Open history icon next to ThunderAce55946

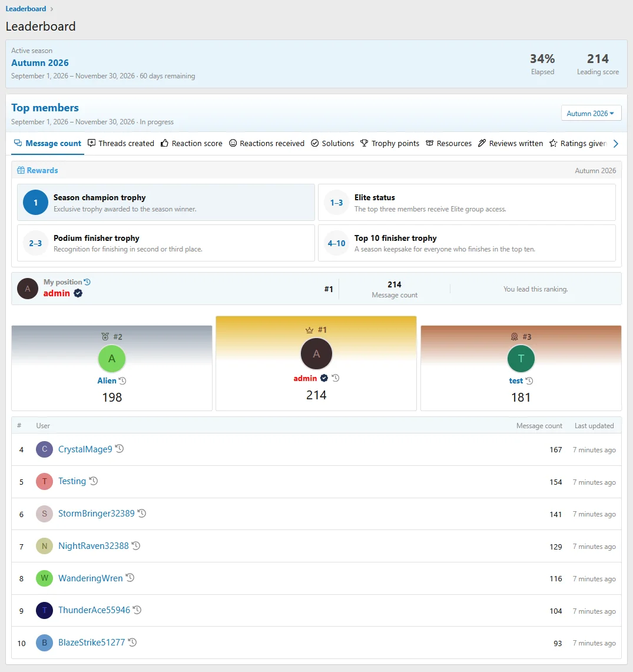[x=137, y=610]
